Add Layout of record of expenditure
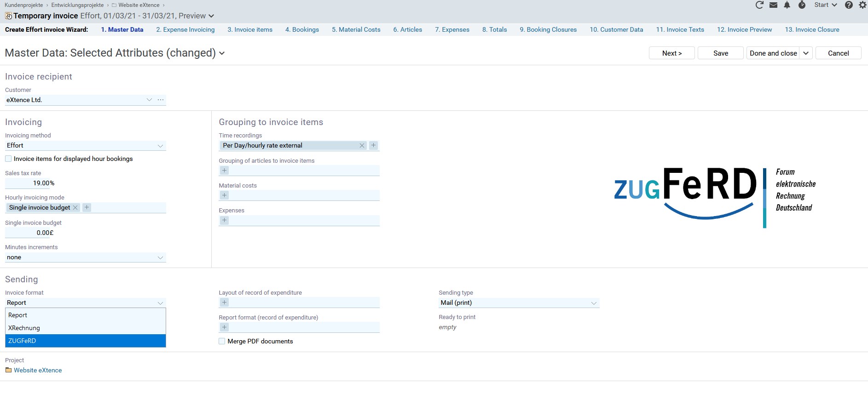The height and width of the screenshot is (411, 868). click(x=224, y=303)
